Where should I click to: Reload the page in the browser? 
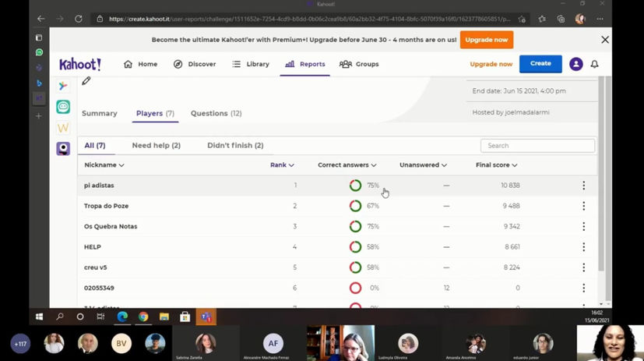coord(79,19)
